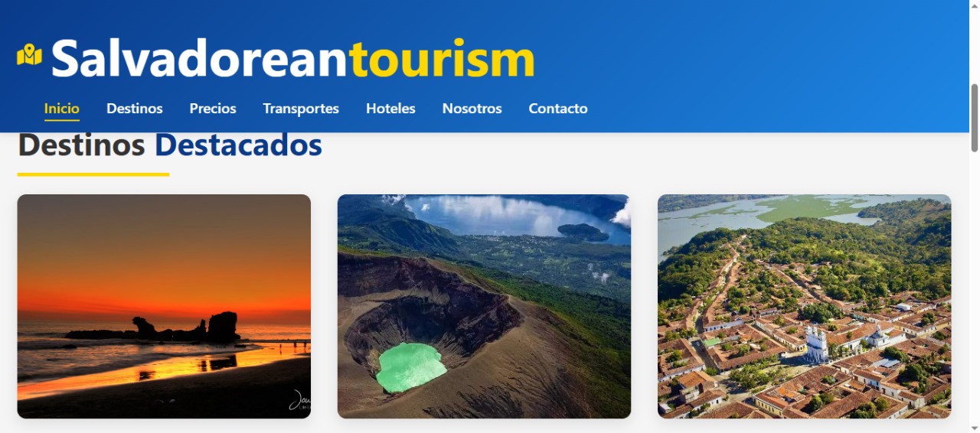The image size is (980, 433).
Task: Click the scrollbar down arrow
Action: click(x=975, y=428)
